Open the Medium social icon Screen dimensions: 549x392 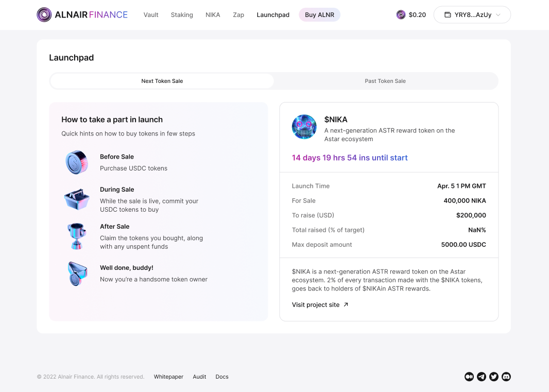[469, 377]
